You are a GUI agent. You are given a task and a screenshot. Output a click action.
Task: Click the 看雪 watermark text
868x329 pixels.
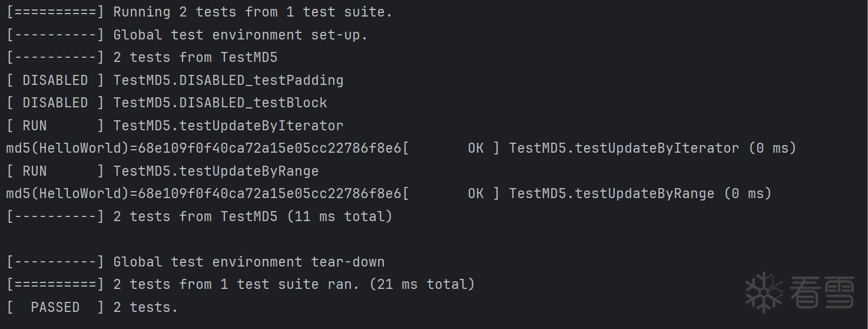pos(821,292)
